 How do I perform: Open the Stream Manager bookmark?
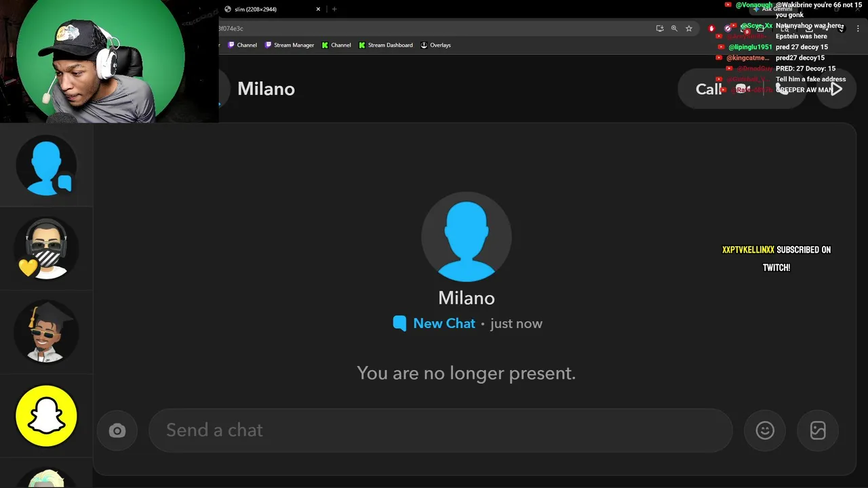290,45
